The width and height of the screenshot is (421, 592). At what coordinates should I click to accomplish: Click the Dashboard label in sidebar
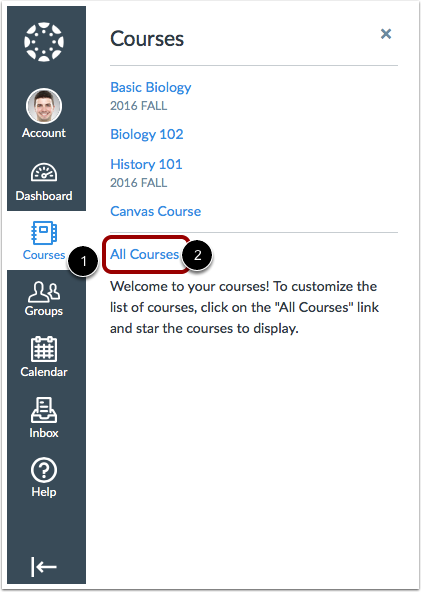[44, 196]
